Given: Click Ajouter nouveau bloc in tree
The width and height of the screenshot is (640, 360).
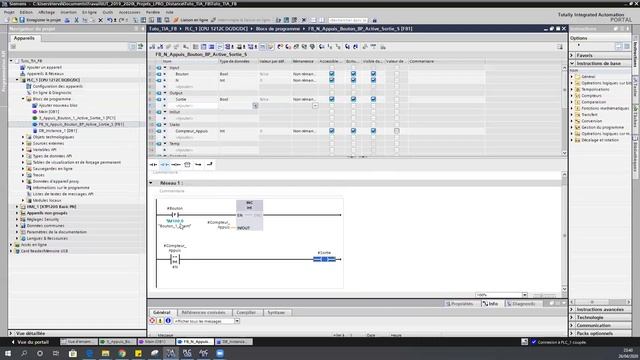Looking at the screenshot, I should 58,105.
